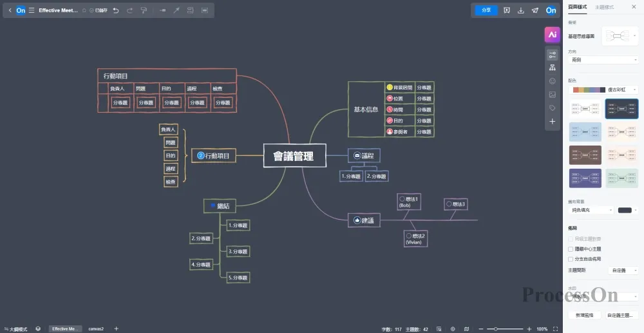
Task: Switch to the canvas2 sheet tab
Action: coord(96,328)
